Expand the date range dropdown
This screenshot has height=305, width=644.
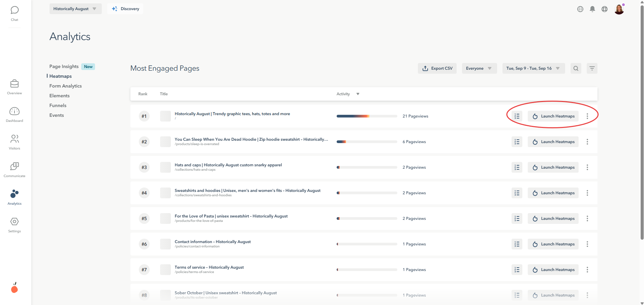pyautogui.click(x=533, y=68)
